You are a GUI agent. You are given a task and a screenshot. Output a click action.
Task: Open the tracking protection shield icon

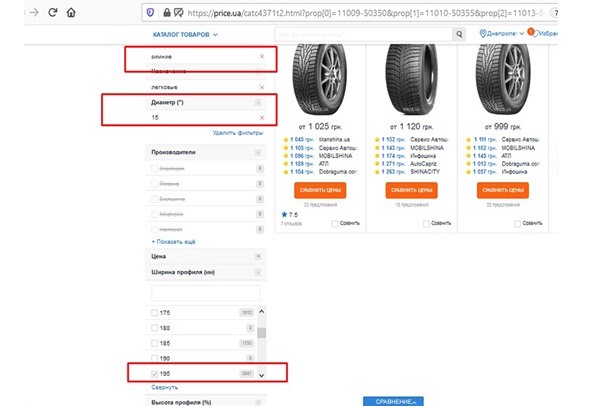pos(150,14)
